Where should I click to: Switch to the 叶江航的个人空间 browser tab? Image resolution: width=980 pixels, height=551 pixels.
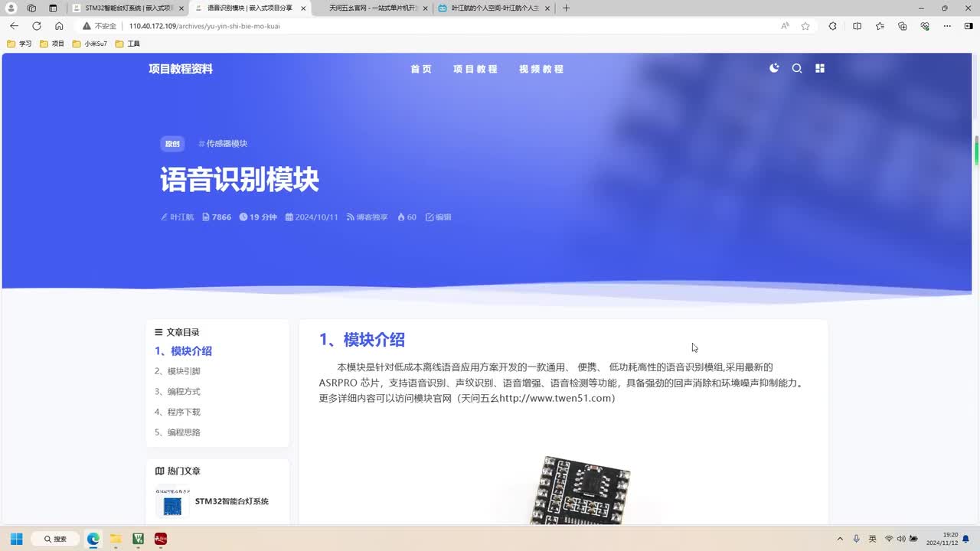494,8
